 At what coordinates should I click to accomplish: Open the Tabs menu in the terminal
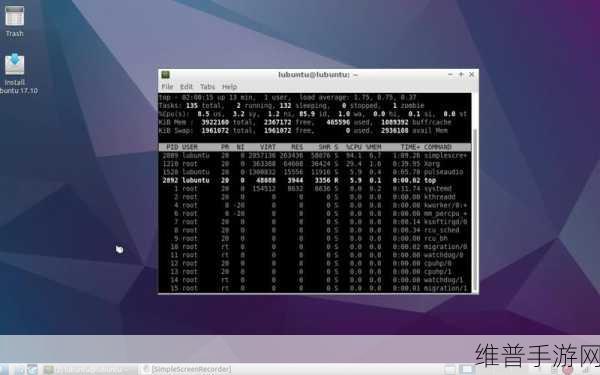point(207,87)
